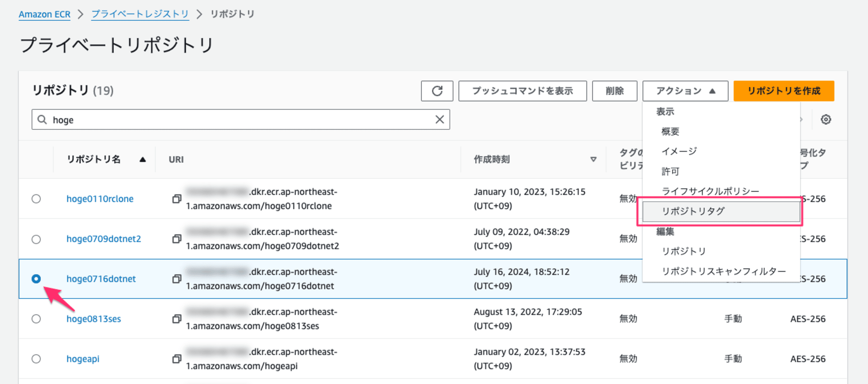
Task: Click the 削除 button
Action: pos(615,91)
